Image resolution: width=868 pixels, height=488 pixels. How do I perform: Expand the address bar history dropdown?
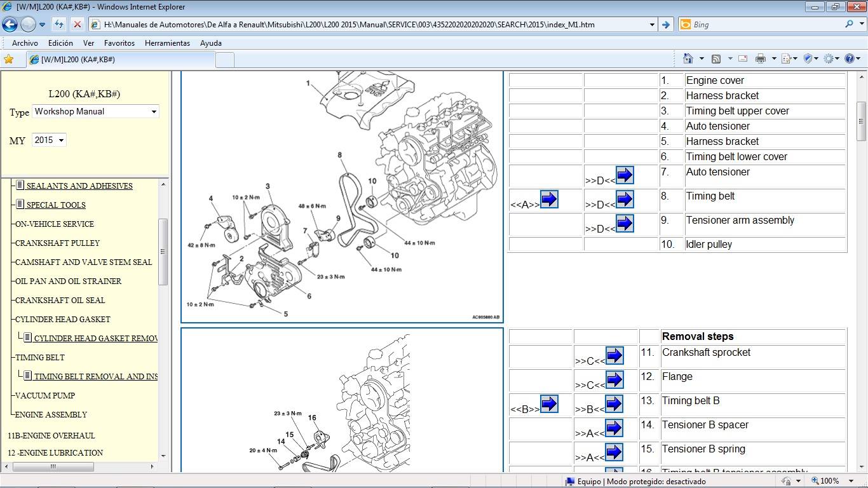(x=652, y=25)
